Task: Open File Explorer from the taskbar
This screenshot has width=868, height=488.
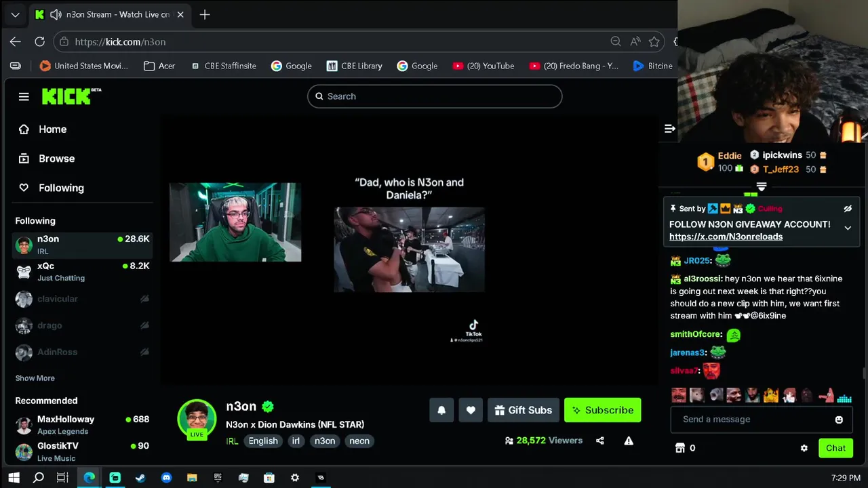Action: 192,478
